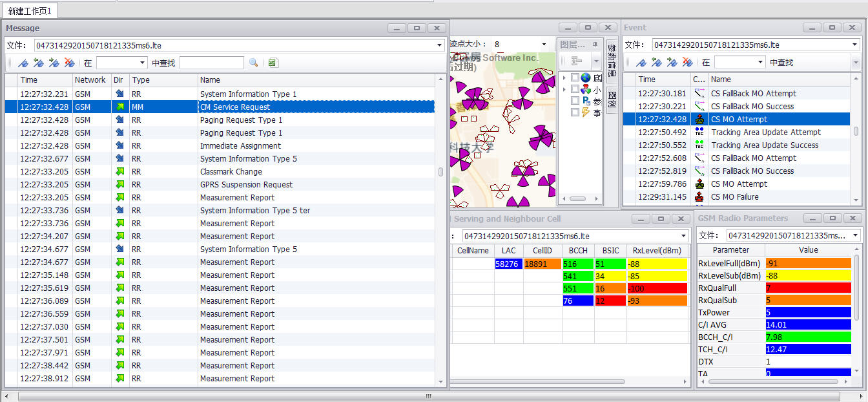The width and height of the screenshot is (868, 402).
Task: Click find previous (green left arrow) in Event toolbar
Action: pos(657,63)
